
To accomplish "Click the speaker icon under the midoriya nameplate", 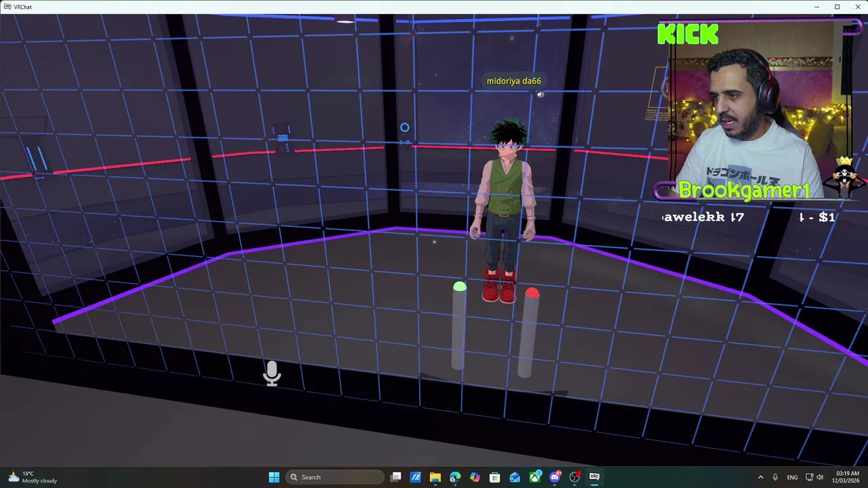I will click(540, 95).
